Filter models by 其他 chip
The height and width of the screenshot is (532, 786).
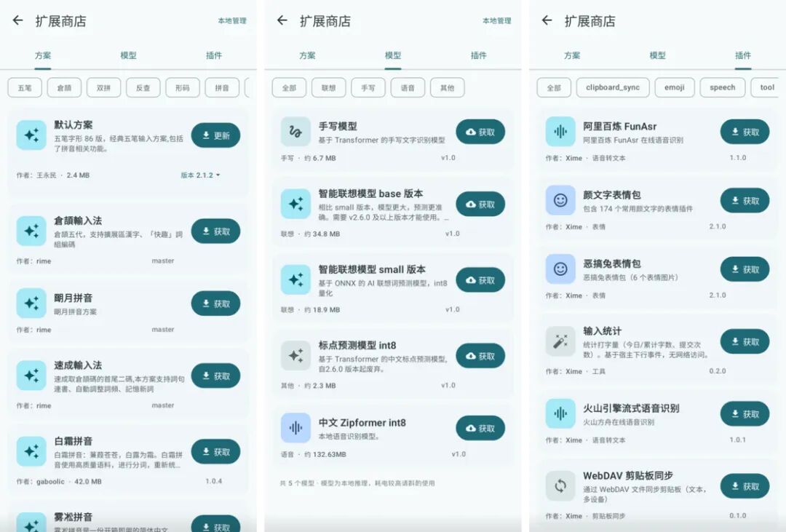(447, 88)
